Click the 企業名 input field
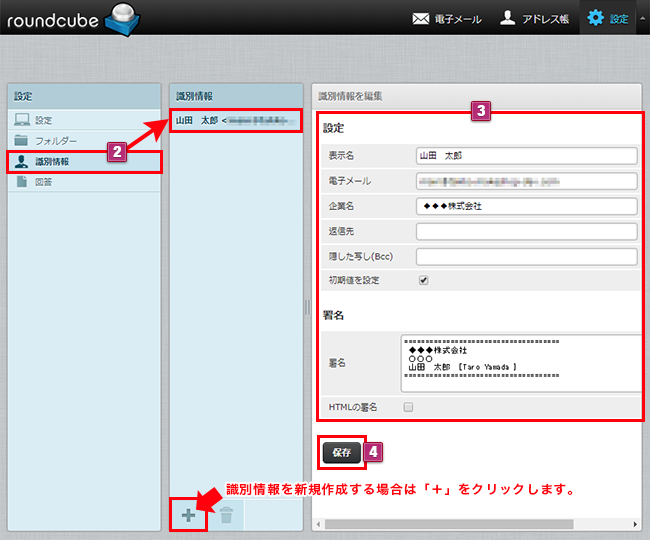Viewport: 650px width, 540px height. point(526,206)
